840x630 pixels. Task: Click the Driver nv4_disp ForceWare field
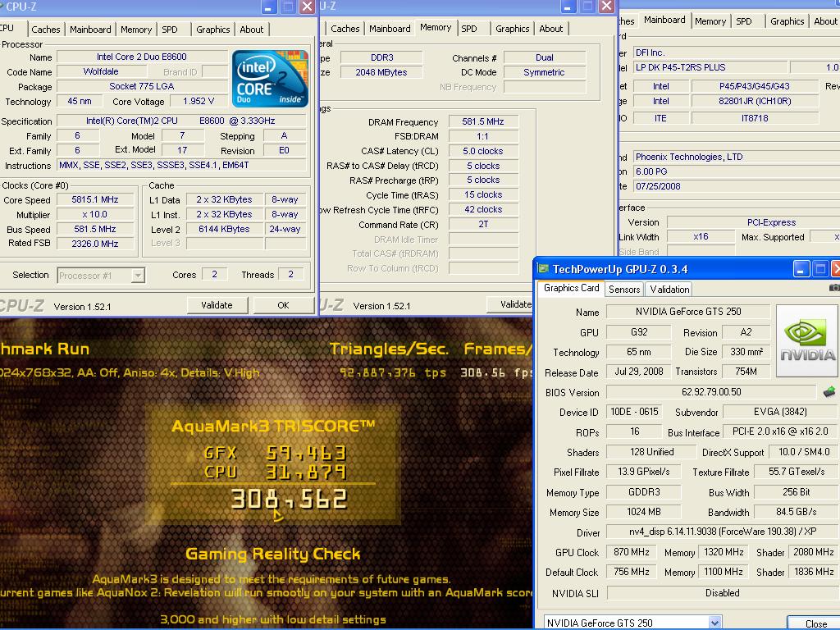click(722, 532)
